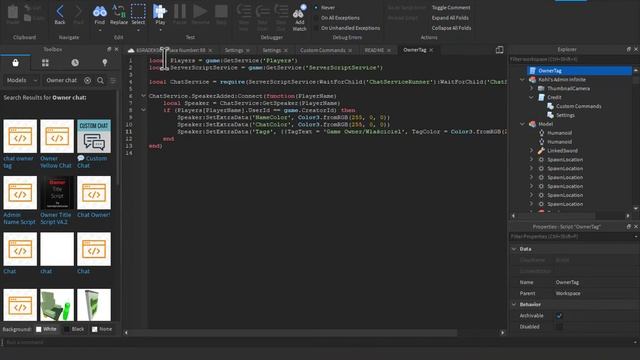
Task: Toggle the Archivable checkbox
Action: pyautogui.click(x=559, y=316)
